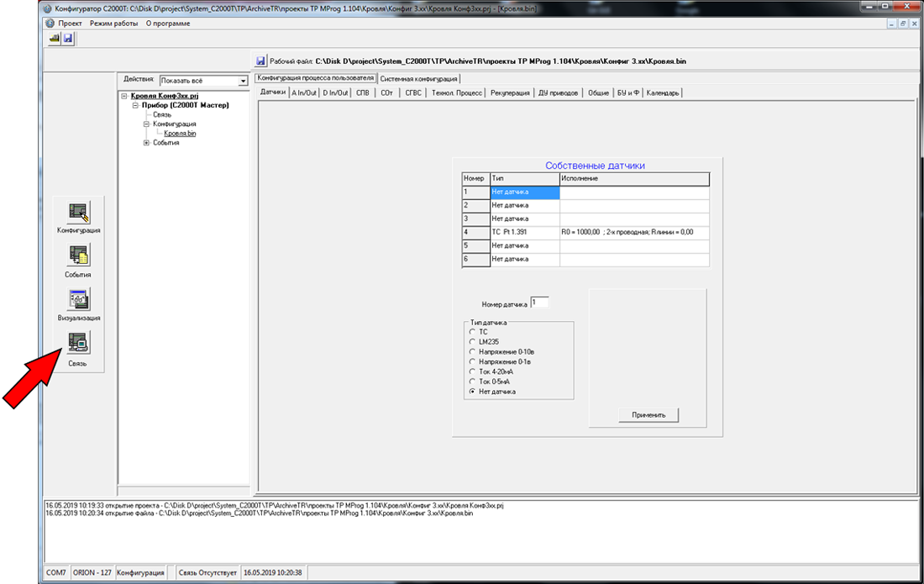
Task: Collapse the Конфигурация tree node
Action: pyautogui.click(x=146, y=124)
